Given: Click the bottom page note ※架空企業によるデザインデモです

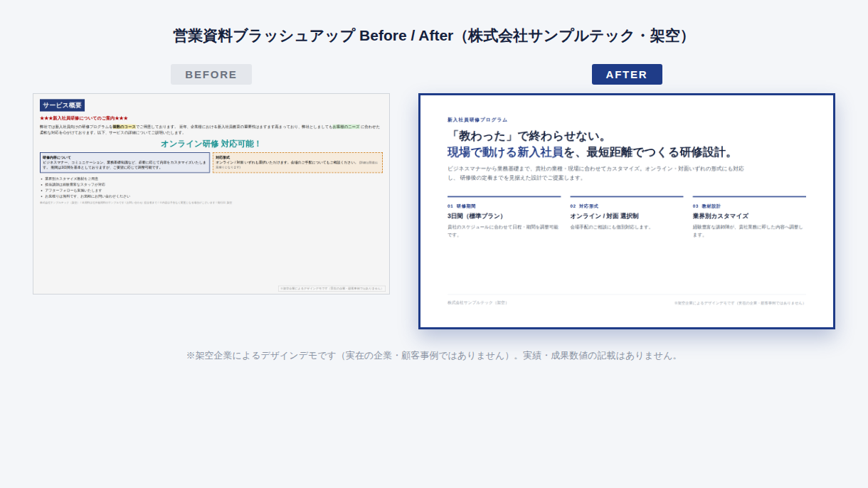Looking at the screenshot, I should click(x=433, y=356).
